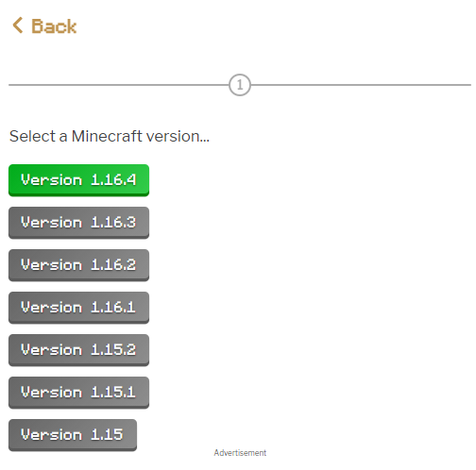Pick Version 1.16.1
The height and width of the screenshot is (470, 476).
click(x=78, y=308)
